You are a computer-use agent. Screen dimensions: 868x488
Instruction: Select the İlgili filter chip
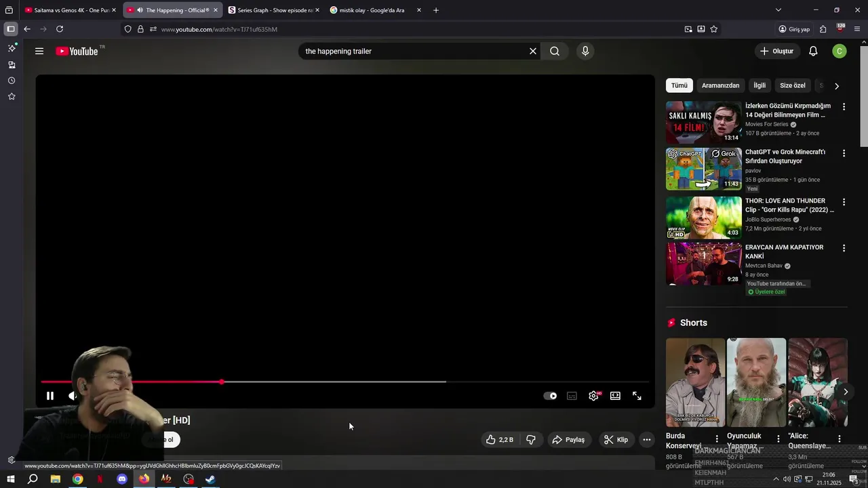tap(759, 85)
